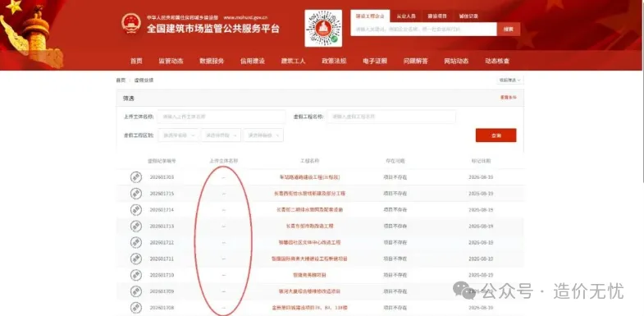Open the project link for record 202601713
Screen dimensions: 644x316
click(x=309, y=226)
